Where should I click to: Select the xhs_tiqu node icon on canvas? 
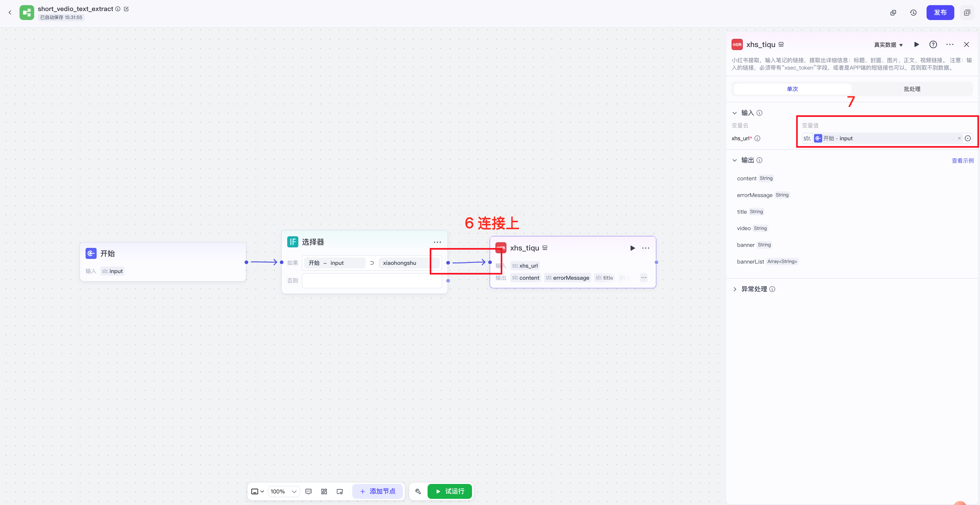501,248
